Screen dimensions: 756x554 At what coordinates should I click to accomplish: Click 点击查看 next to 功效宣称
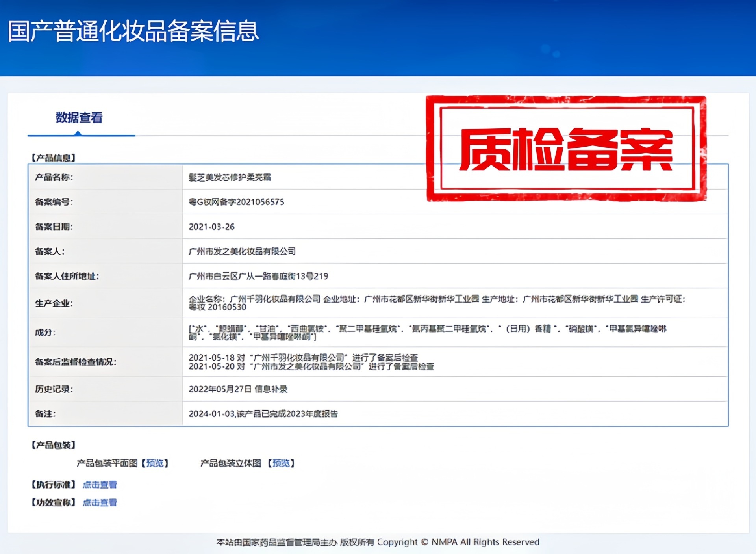point(100,502)
